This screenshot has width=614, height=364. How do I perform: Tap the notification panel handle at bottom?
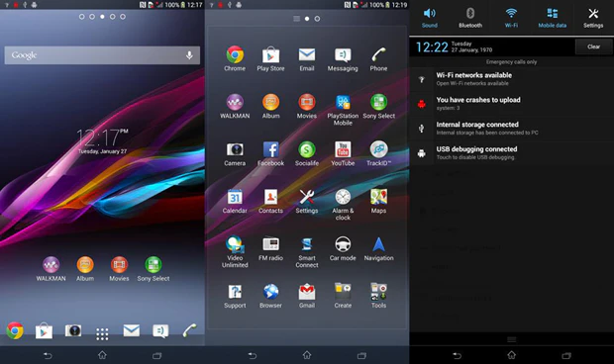511,339
